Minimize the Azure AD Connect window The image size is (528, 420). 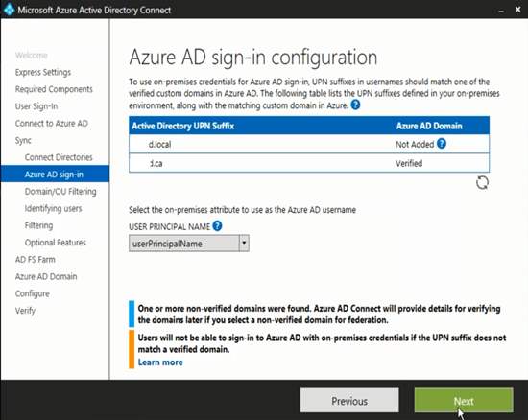coord(501,11)
